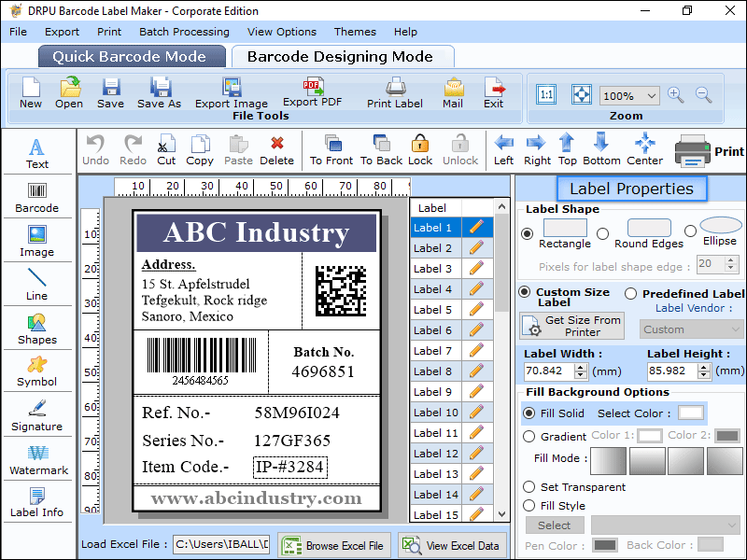Select Round Edges label shape
This screenshot has width=747, height=560.
[602, 234]
